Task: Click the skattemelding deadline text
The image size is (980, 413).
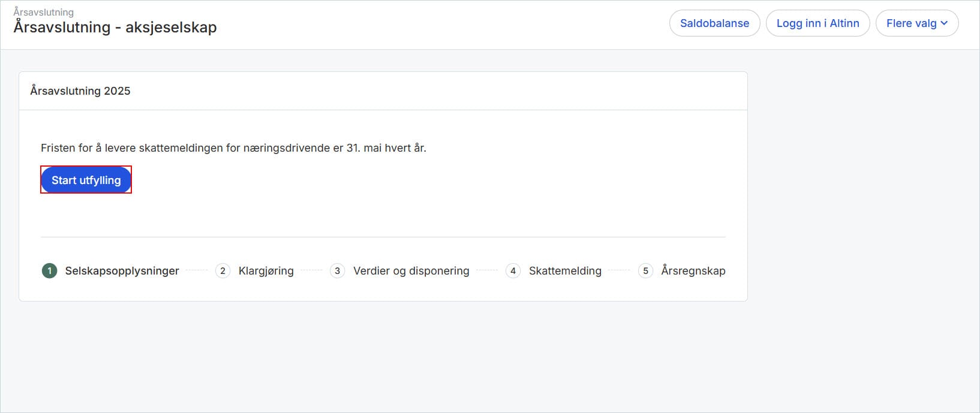Action: [x=233, y=148]
